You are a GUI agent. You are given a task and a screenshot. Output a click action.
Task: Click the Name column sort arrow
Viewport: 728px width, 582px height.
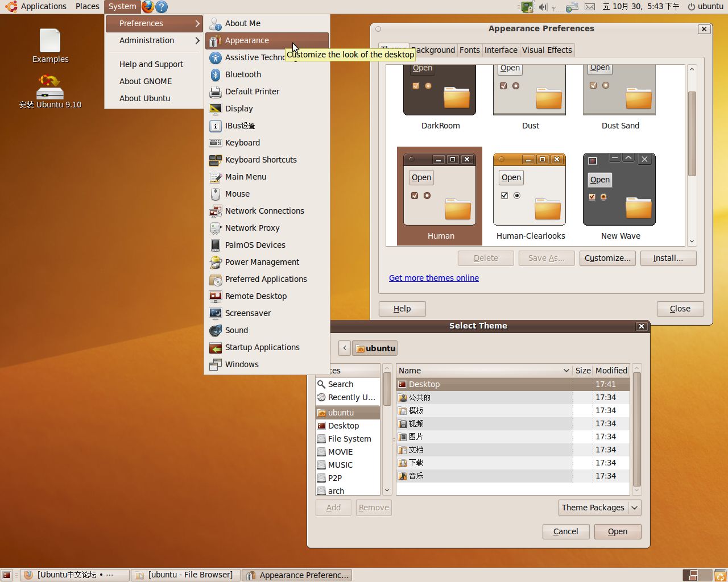[x=566, y=371]
